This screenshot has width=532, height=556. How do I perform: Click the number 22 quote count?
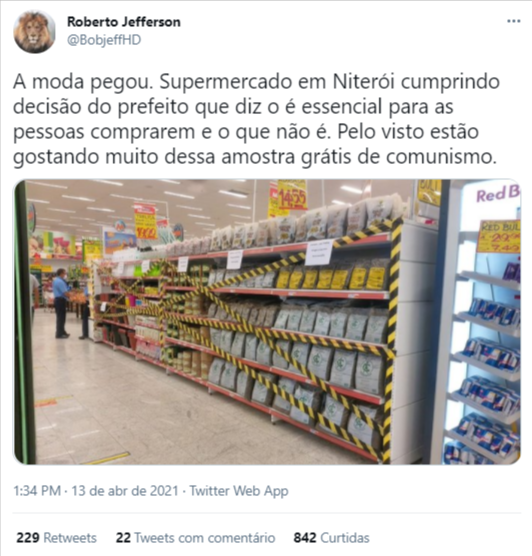[123, 538]
